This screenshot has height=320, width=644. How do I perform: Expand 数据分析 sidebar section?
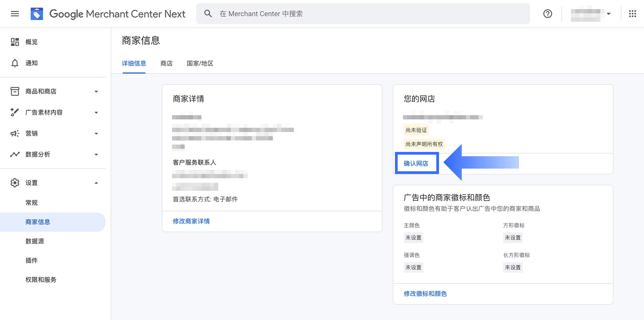(x=96, y=154)
